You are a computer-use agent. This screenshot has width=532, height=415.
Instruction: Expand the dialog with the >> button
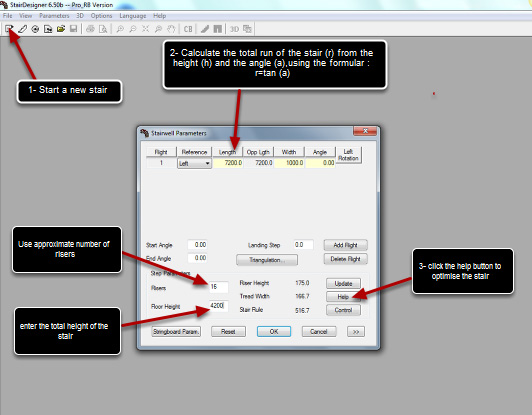(x=356, y=332)
